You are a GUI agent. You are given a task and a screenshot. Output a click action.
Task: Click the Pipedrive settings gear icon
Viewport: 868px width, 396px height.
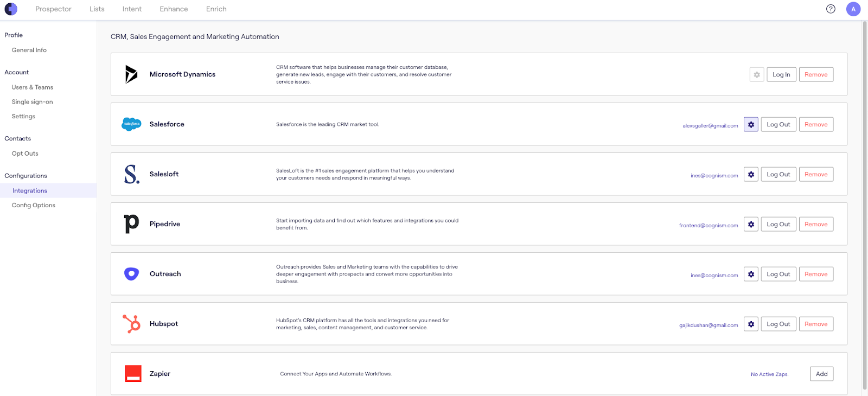751,225
